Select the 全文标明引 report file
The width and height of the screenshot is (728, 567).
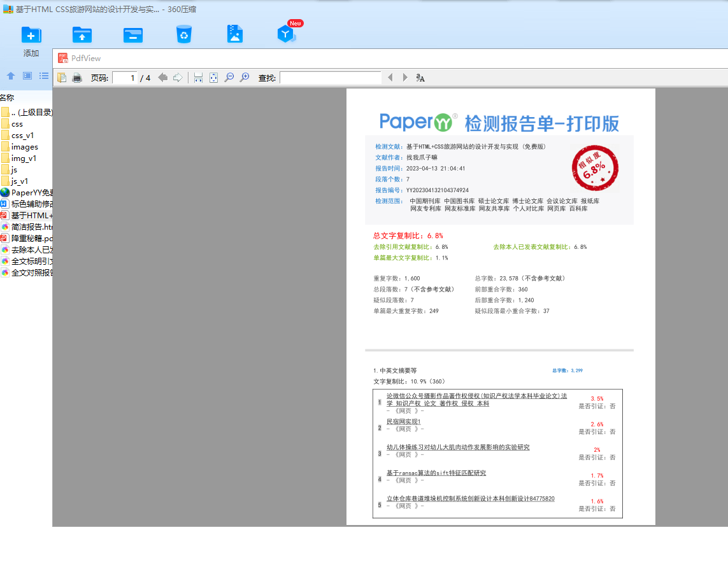coord(27,262)
